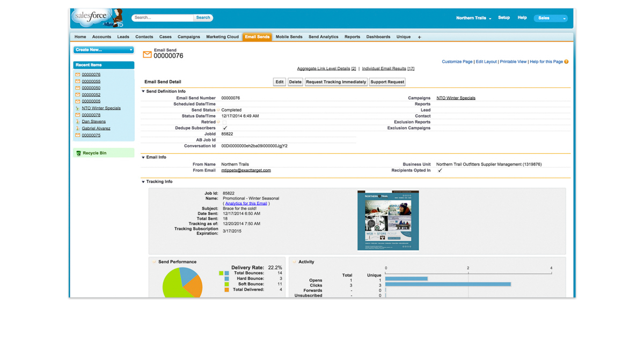Click the Total Delivered orange legend swatch
The height and width of the screenshot is (343, 644).
click(227, 290)
